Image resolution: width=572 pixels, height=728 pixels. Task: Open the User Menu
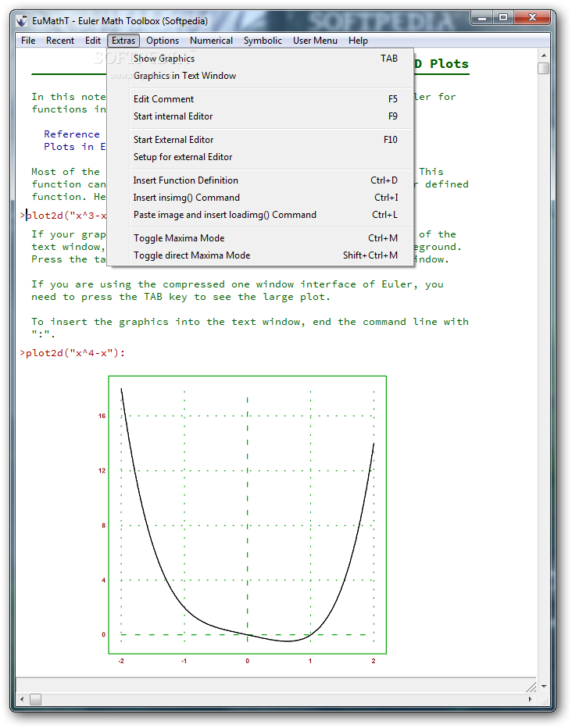pos(315,41)
